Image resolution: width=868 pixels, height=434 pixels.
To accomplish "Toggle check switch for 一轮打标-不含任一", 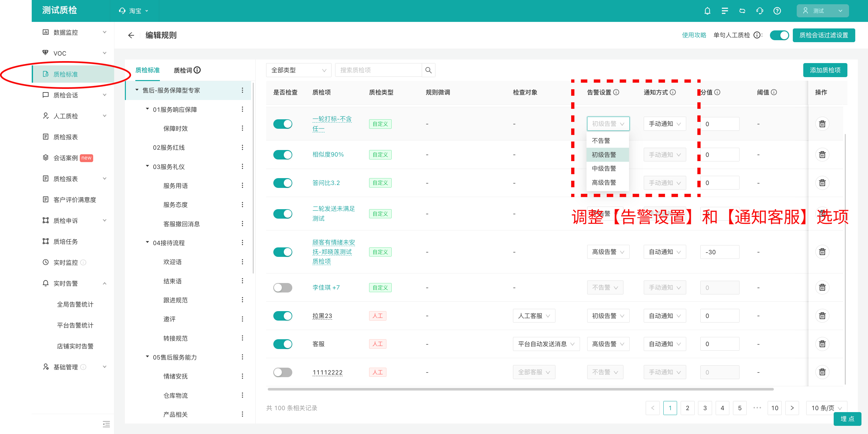I will tap(283, 124).
